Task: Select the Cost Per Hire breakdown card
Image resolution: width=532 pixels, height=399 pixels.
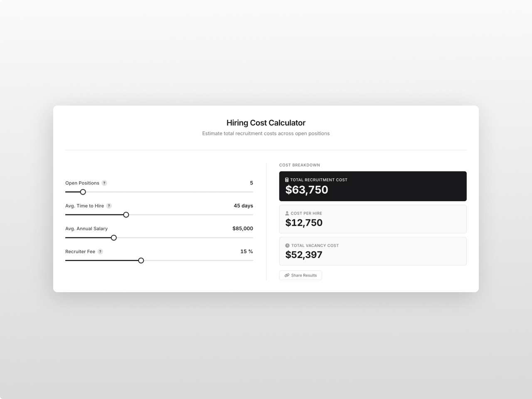Action: click(372, 219)
